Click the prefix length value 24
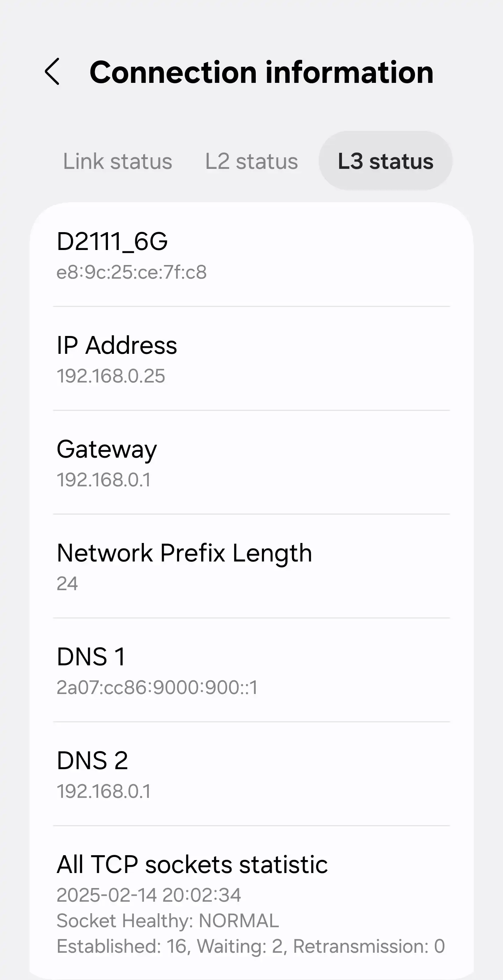Viewport: 503px width, 980px height. coord(67,584)
